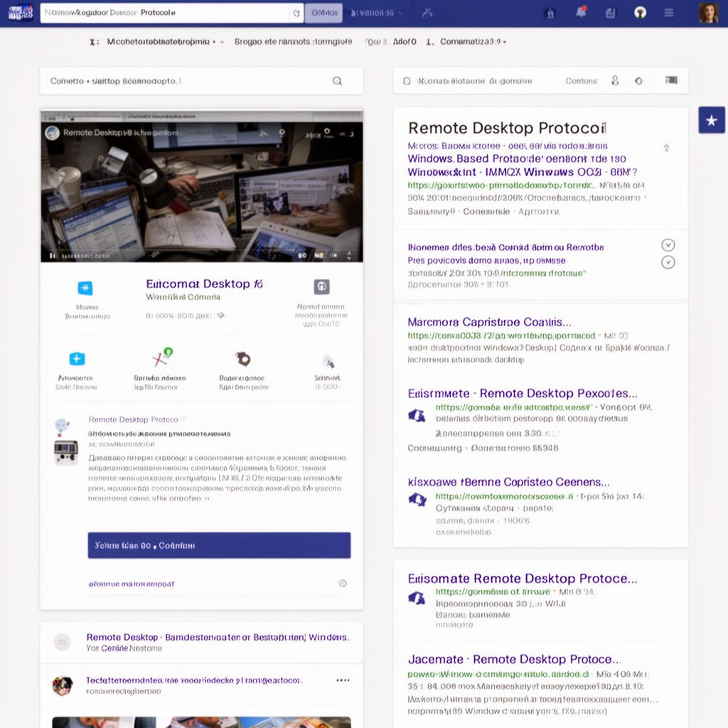Open the Brogao ete nannots menu item
This screenshot has width=728, height=728.
point(293,42)
